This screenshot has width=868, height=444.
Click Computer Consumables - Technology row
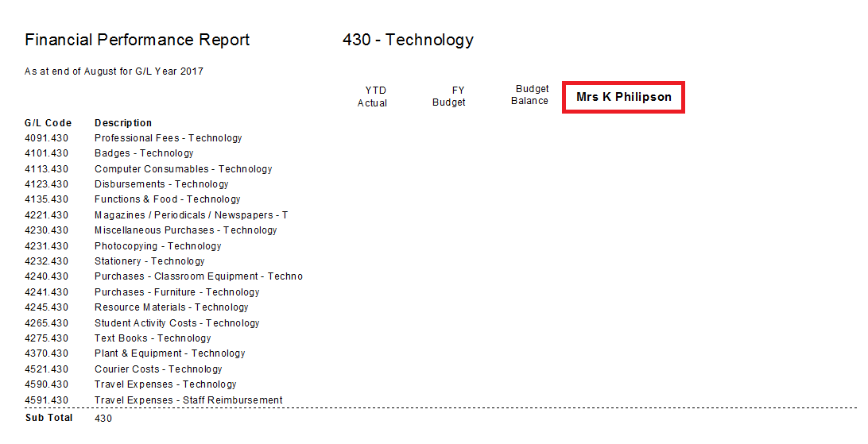click(x=184, y=168)
